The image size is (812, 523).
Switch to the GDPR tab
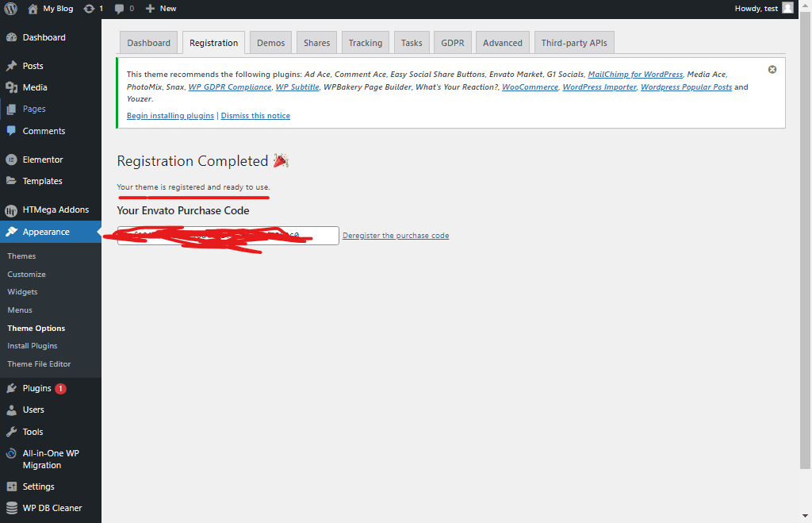click(x=453, y=43)
